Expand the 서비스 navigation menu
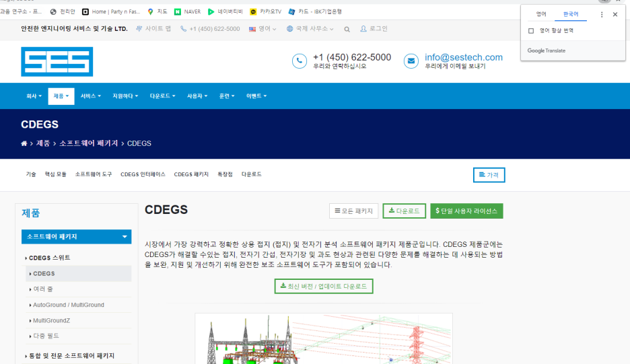This screenshot has width=630, height=364. tap(90, 96)
